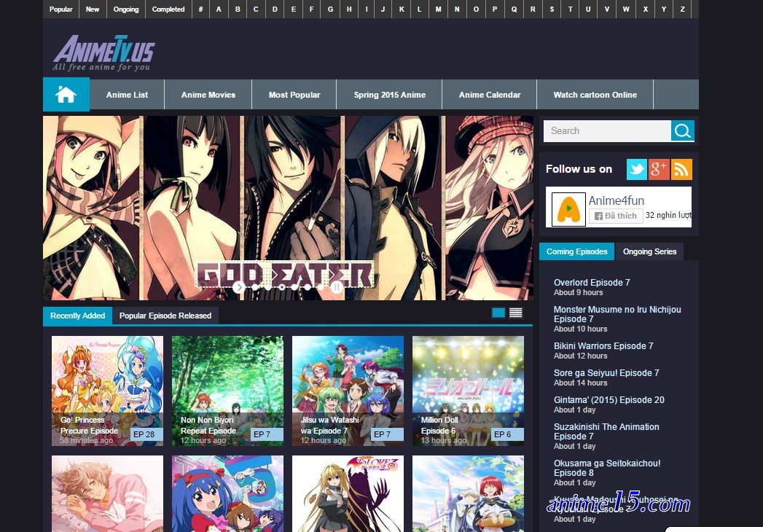Screen dimensions: 763x532
Task: Open the sleeping boy pink thumbnail
Action: tap(108, 493)
